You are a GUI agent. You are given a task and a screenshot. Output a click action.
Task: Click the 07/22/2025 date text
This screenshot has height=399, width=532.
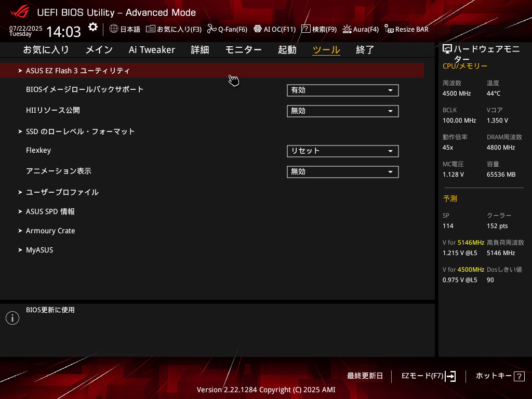click(x=26, y=28)
